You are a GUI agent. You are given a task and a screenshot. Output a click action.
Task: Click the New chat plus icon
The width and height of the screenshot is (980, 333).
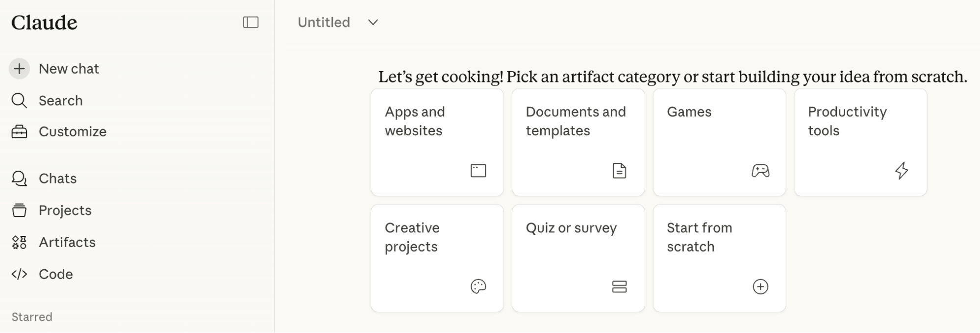tap(19, 69)
